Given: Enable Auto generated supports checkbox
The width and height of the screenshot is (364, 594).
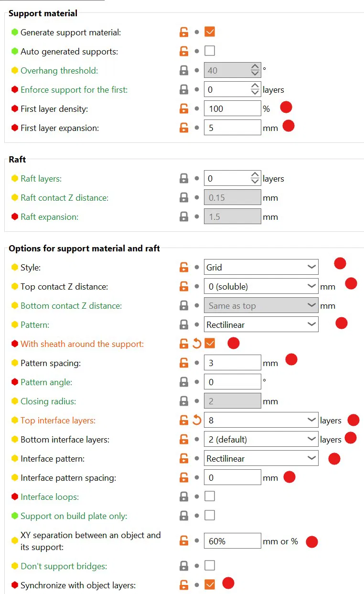Looking at the screenshot, I should pos(210,51).
